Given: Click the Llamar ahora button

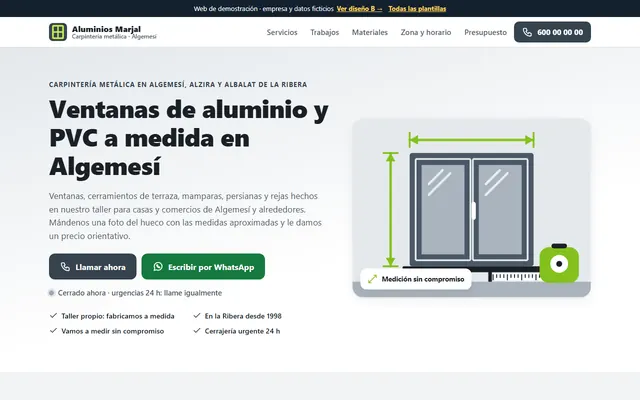Looking at the screenshot, I should pos(93,267).
